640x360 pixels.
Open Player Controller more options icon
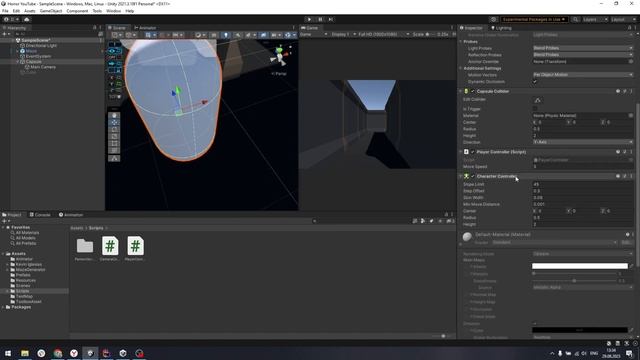(631, 152)
